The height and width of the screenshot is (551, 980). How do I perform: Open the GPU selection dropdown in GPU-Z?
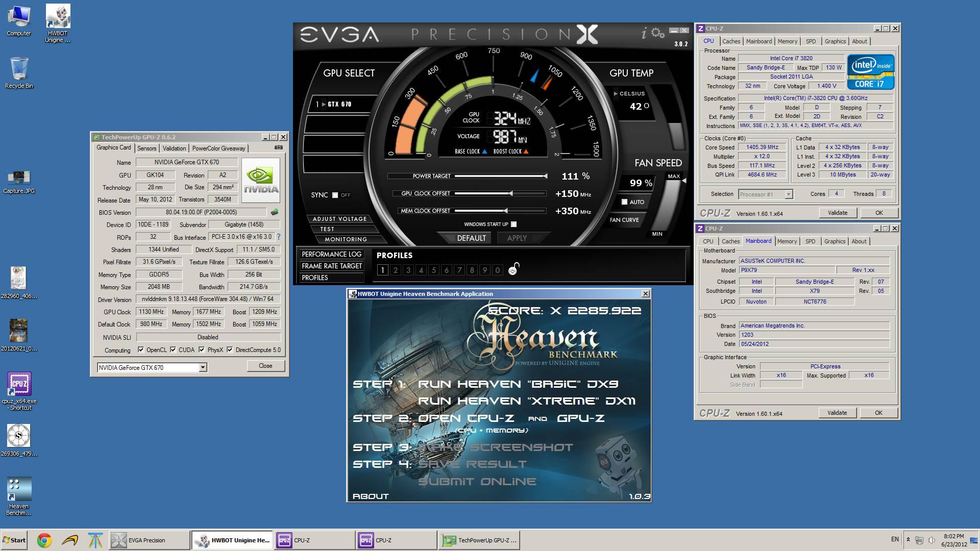[x=203, y=367]
